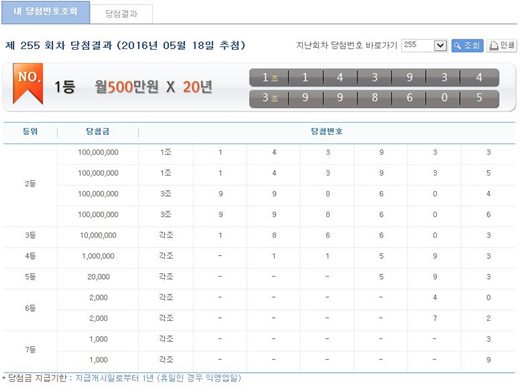
Task: Click the orange NO. ribbon badge
Action: coord(28,83)
